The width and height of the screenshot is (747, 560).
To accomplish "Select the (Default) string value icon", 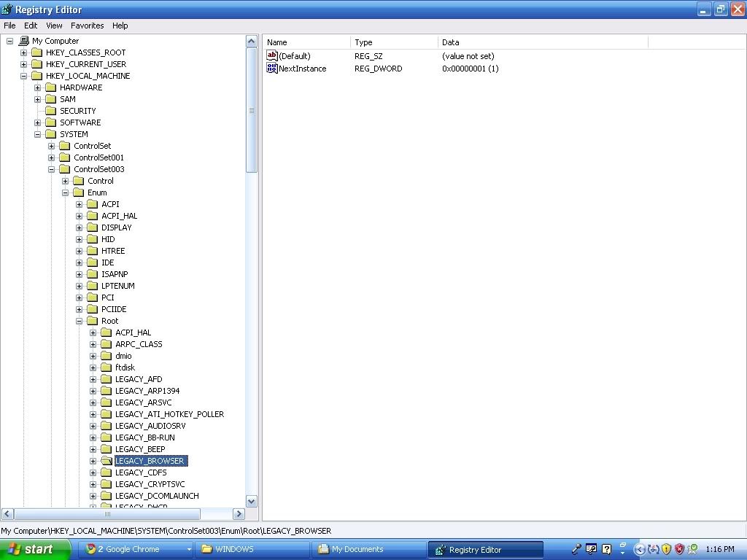I will 271,55.
